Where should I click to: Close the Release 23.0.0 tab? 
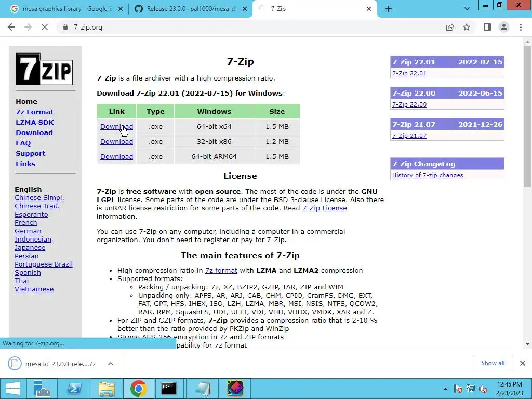tap(245, 9)
